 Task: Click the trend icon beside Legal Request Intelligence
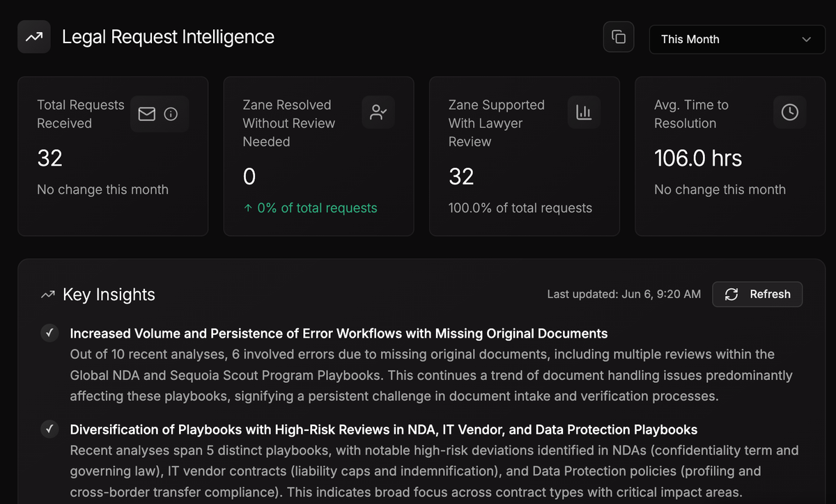coord(33,38)
